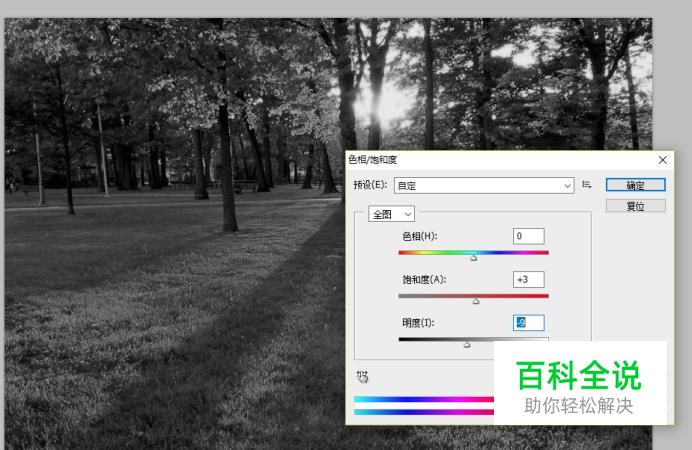This screenshot has width=692, height=450.
Task: Click the 饱和度 saturation value field
Action: coord(528,279)
